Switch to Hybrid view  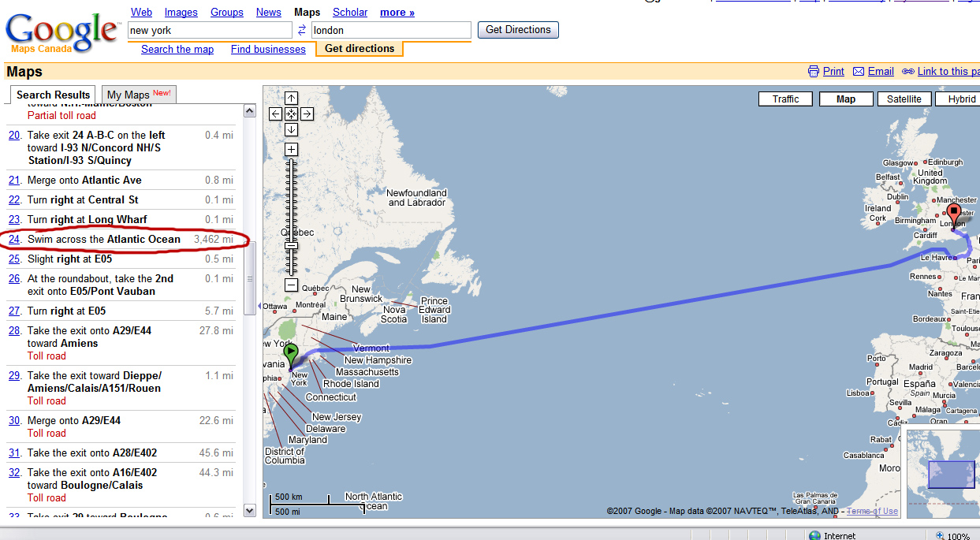(x=958, y=99)
